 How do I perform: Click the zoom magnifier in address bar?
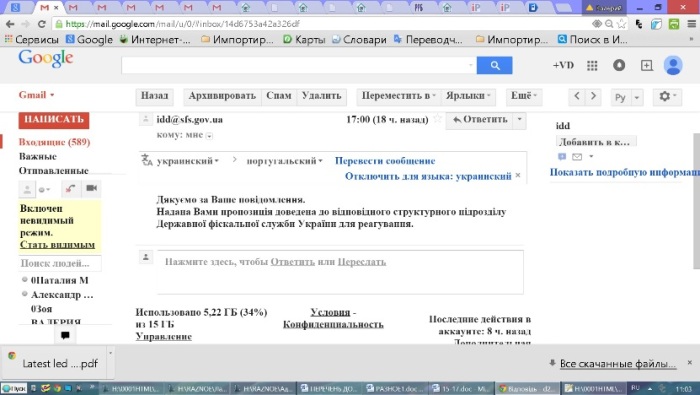coord(608,24)
